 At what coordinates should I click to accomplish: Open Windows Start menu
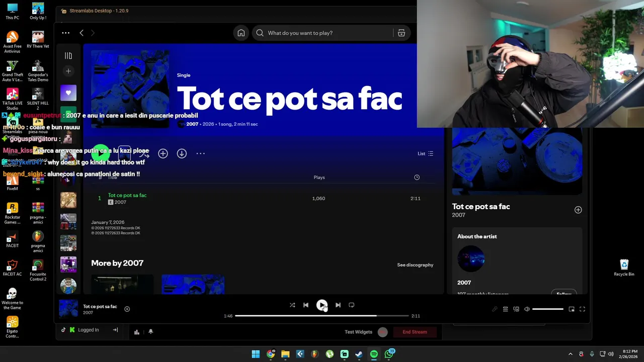pyautogui.click(x=256, y=354)
